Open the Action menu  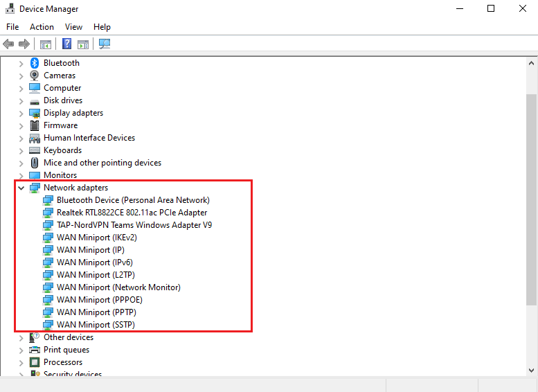42,27
